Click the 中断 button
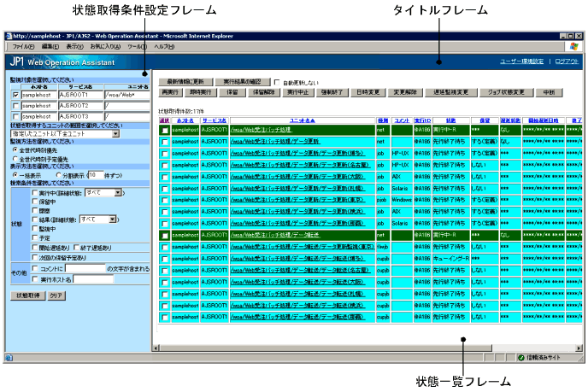588x392 pixels. (549, 92)
